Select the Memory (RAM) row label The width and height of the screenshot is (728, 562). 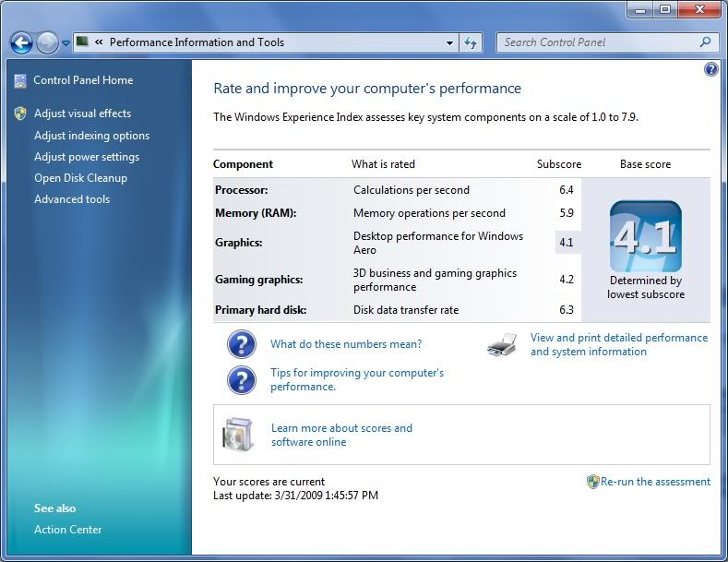click(x=256, y=213)
